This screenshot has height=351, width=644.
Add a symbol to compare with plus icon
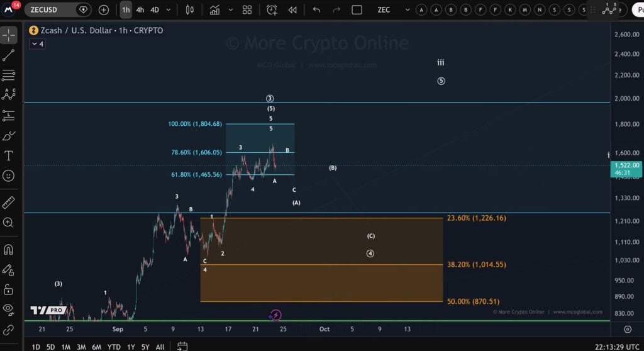104,10
